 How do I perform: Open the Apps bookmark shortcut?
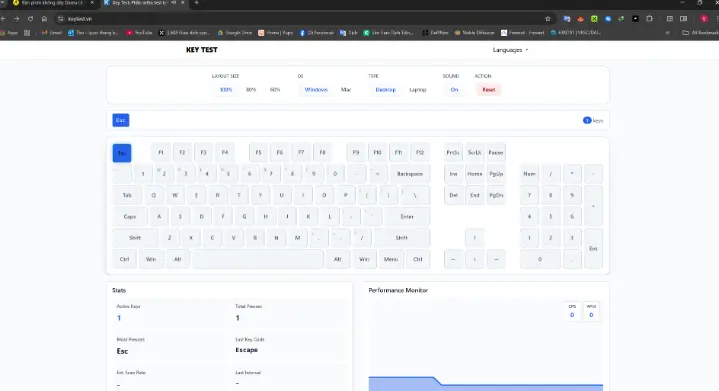[9, 33]
